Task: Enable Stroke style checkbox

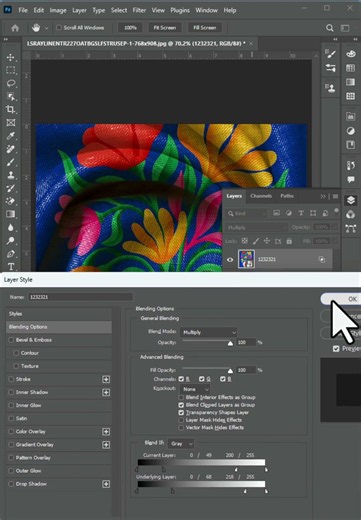Action: point(11,379)
